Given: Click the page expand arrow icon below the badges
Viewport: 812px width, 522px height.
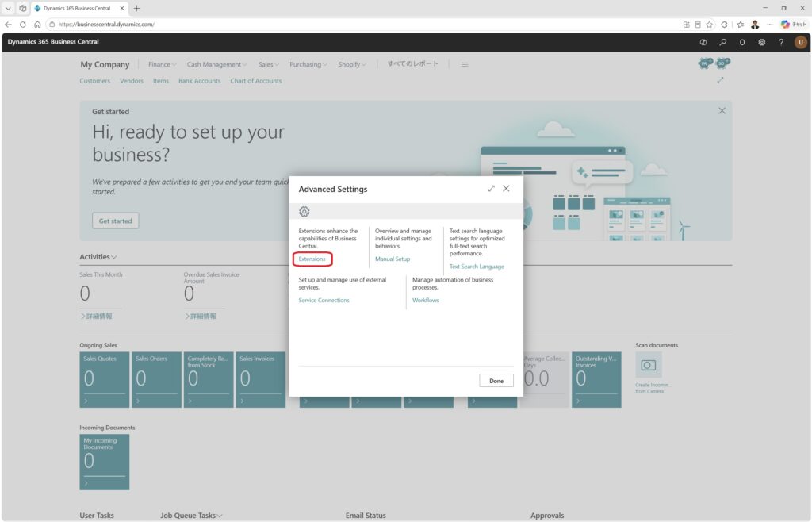Looking at the screenshot, I should pos(720,80).
